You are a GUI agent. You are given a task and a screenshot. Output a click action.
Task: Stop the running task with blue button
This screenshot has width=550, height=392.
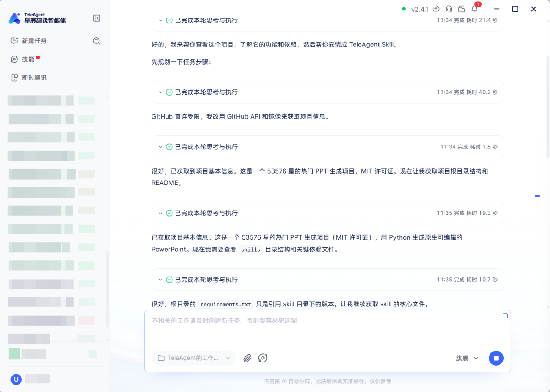point(496,358)
